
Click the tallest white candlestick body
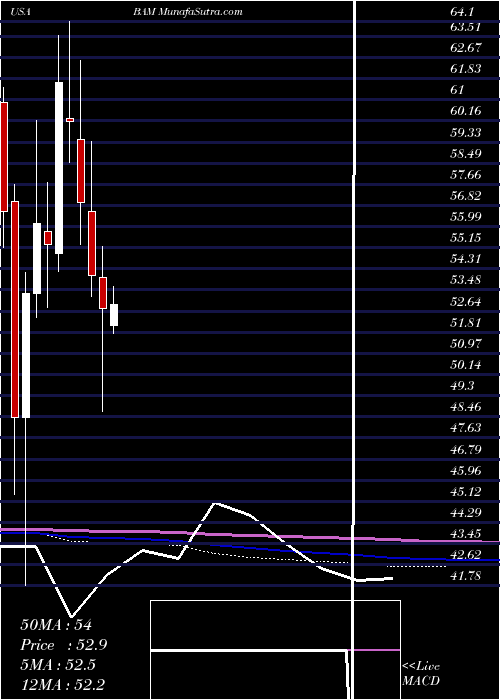(x=59, y=168)
